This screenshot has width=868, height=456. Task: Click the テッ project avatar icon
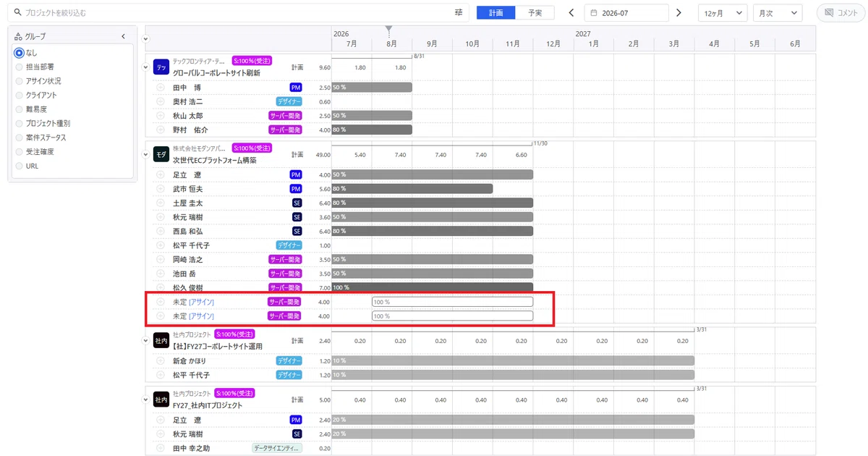point(161,67)
